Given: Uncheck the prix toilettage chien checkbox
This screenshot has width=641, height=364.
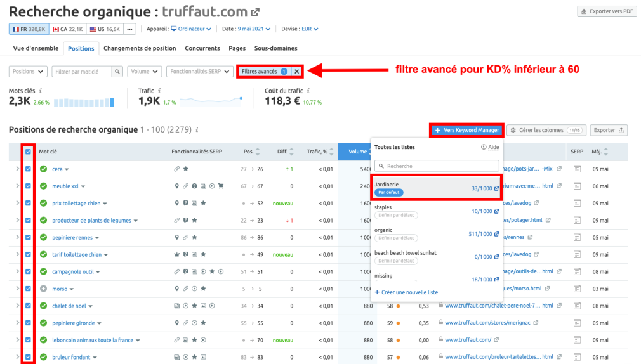Looking at the screenshot, I should coord(28,203).
